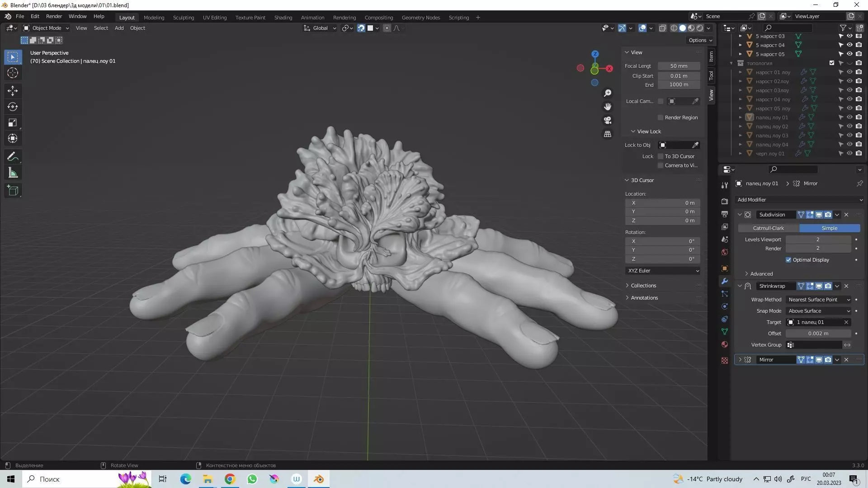Select Catmull-Clark subdivision type

click(768, 228)
